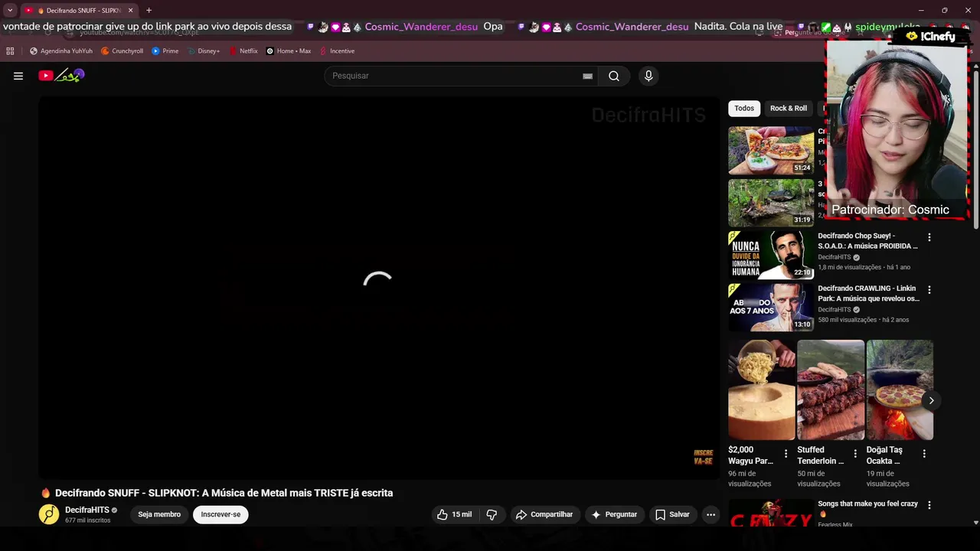This screenshot has width=980, height=551.
Task: Click '96 mi de visualizações' text
Action: [750, 478]
